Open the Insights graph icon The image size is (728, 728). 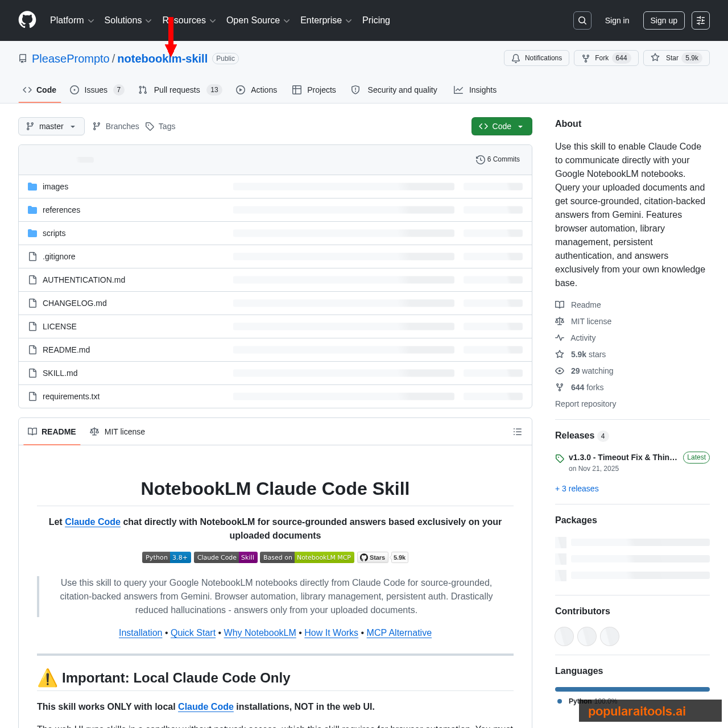point(458,89)
